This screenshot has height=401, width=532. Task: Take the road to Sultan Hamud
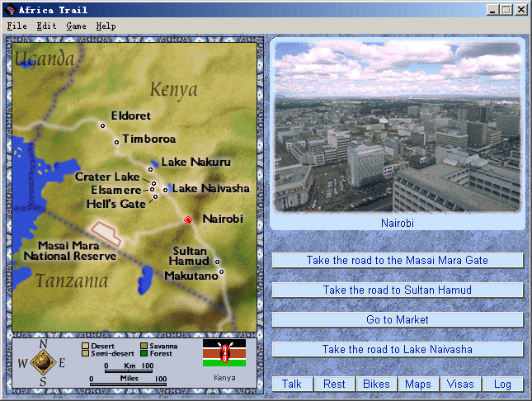398,290
